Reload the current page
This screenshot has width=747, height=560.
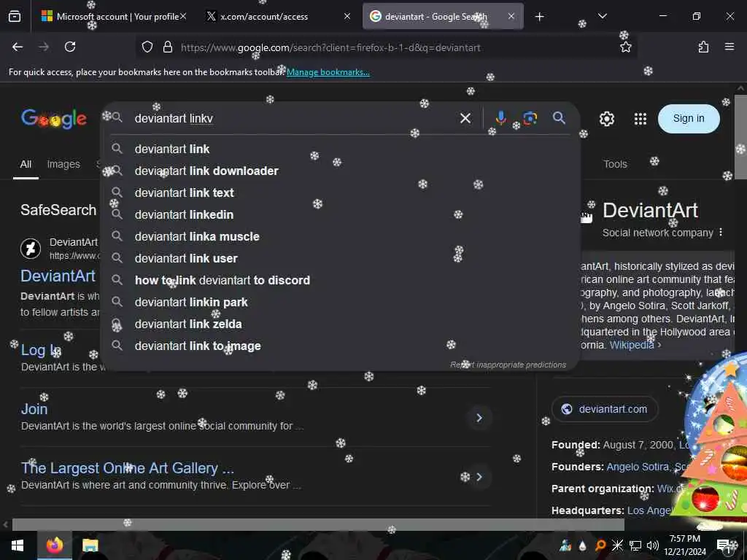tap(70, 47)
